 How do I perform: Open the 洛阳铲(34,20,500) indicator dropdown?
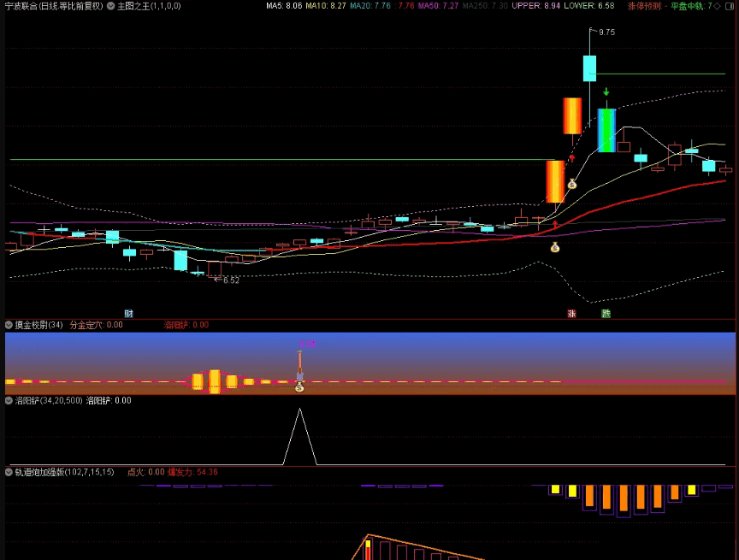click(x=9, y=401)
